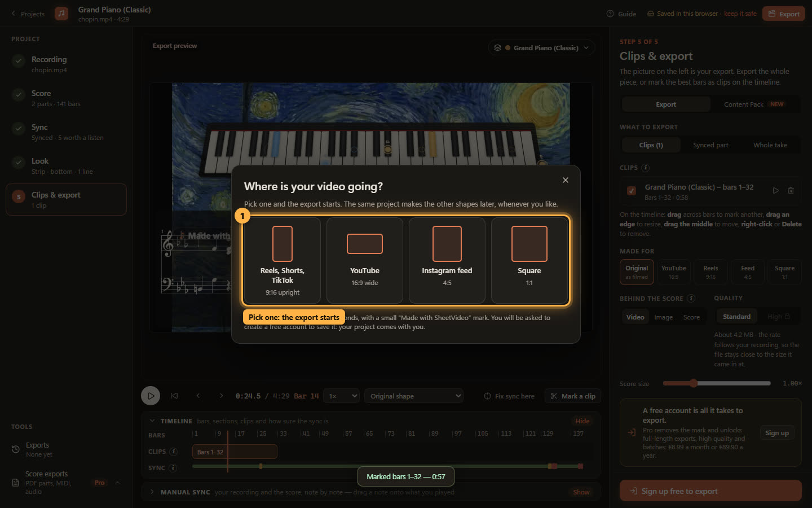
Task: Expand the Score exports chevron
Action: 118,483
